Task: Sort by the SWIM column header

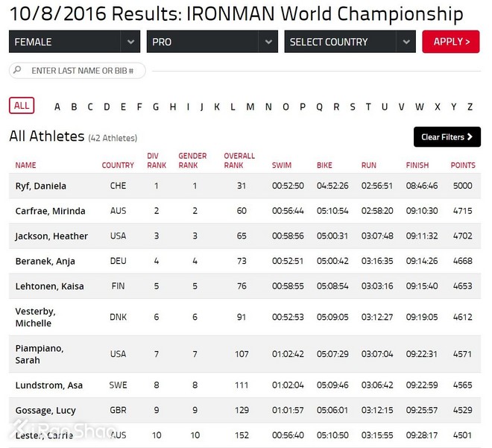Action: [x=282, y=165]
